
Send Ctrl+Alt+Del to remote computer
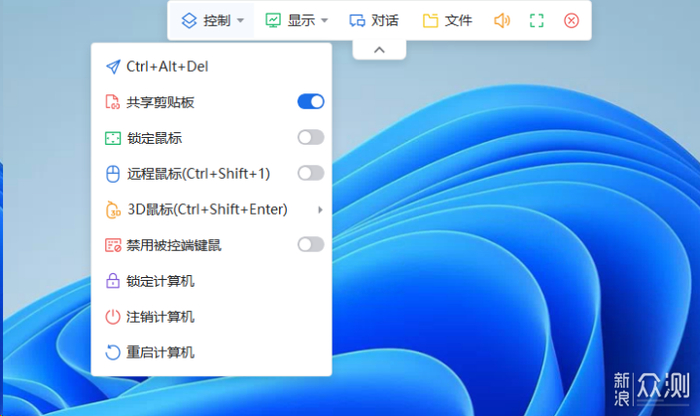pyautogui.click(x=211, y=67)
